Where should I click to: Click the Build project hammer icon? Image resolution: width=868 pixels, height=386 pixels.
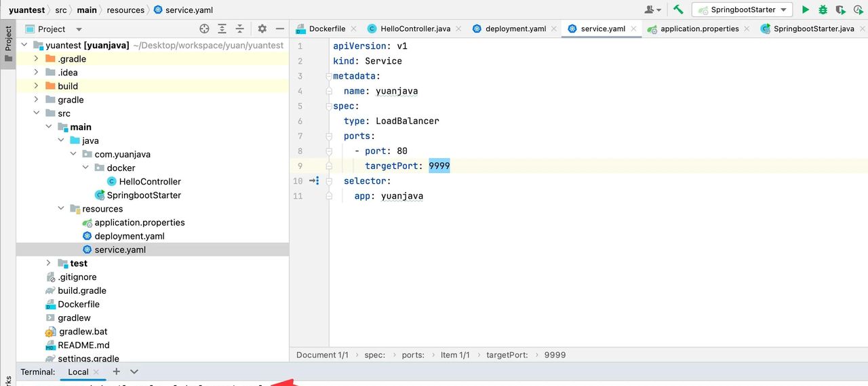pos(677,9)
